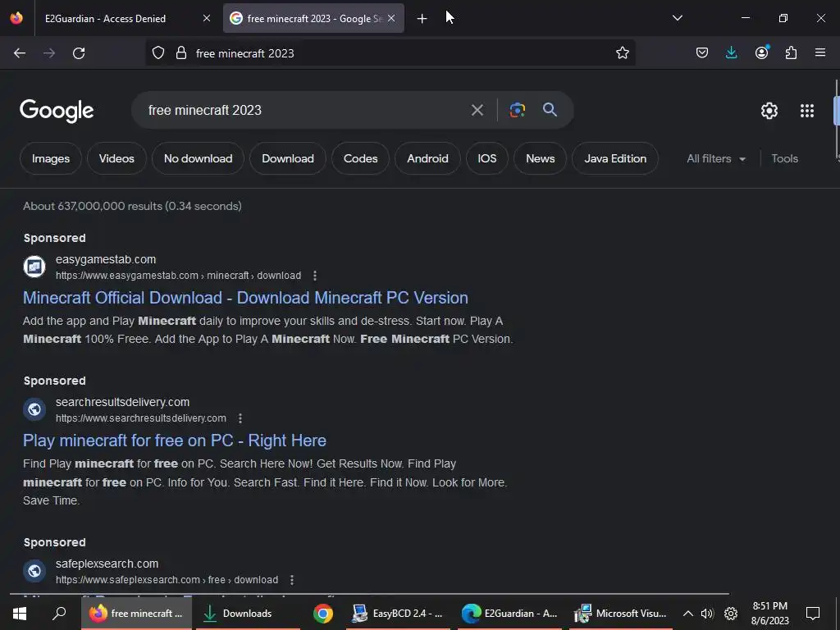
Task: Open options for the easygamestab.com ad
Action: (x=315, y=276)
